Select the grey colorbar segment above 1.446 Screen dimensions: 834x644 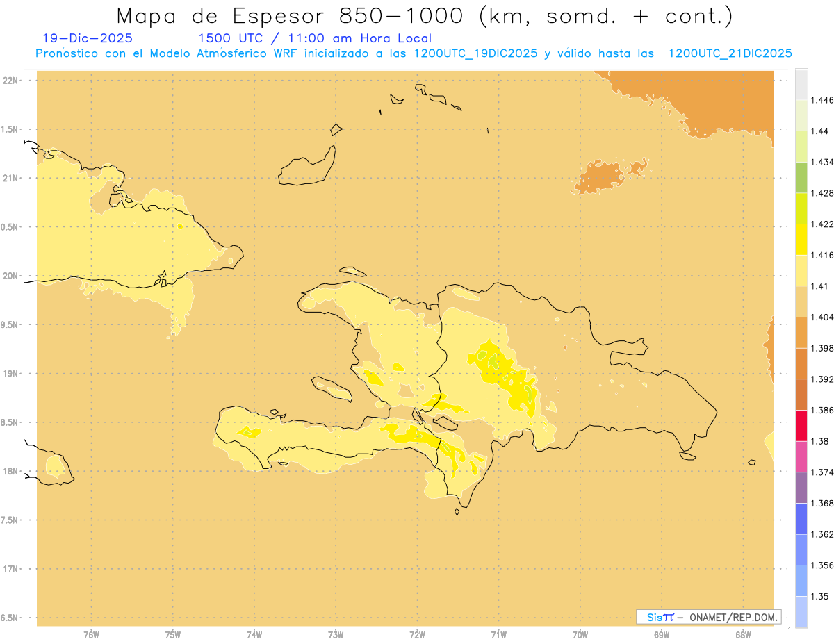pos(801,85)
